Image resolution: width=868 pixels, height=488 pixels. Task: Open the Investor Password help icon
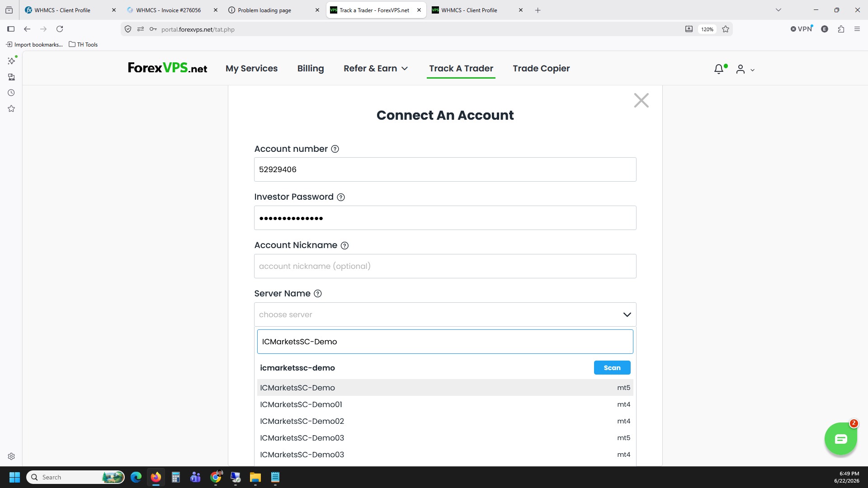coord(341,197)
